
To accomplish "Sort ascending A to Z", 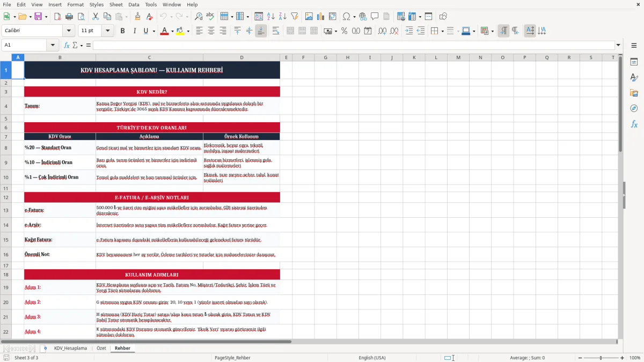I will [271, 17].
